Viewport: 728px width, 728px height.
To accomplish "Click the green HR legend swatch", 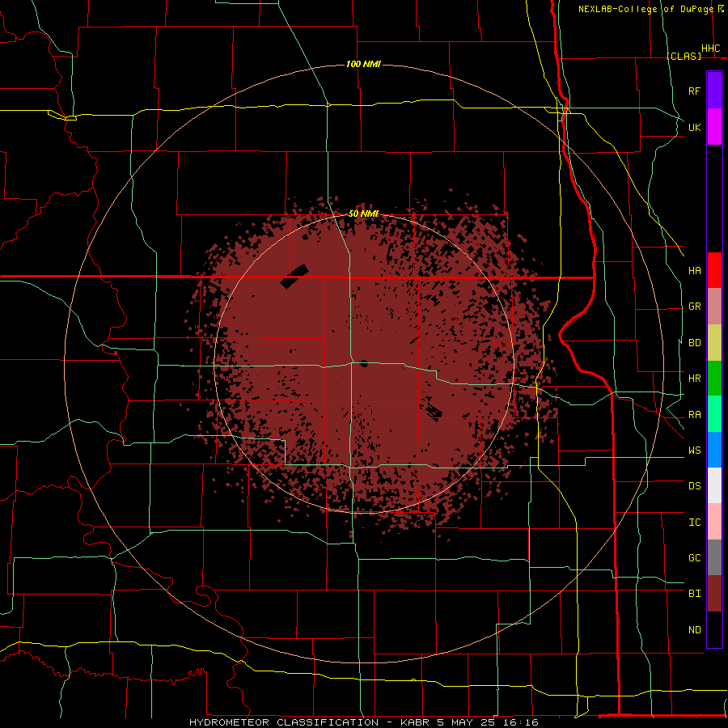I will 714,378.
